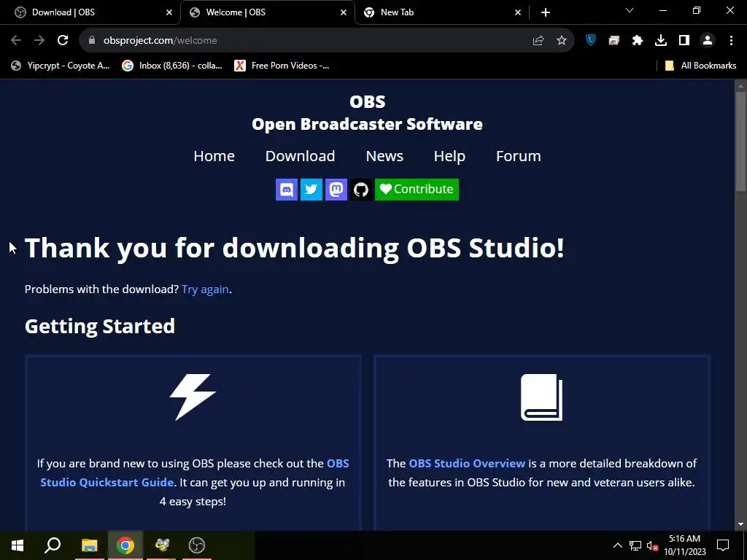Open the OBS Studio Overview link

tap(467, 463)
